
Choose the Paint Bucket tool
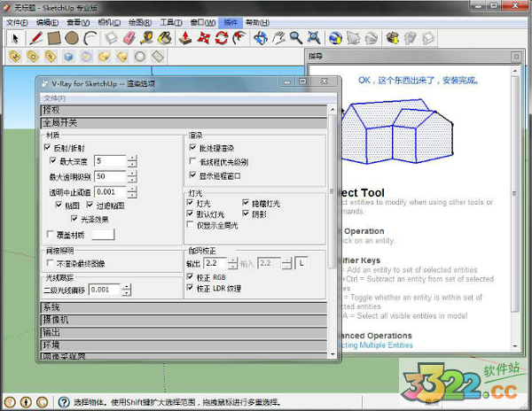(x=165, y=38)
